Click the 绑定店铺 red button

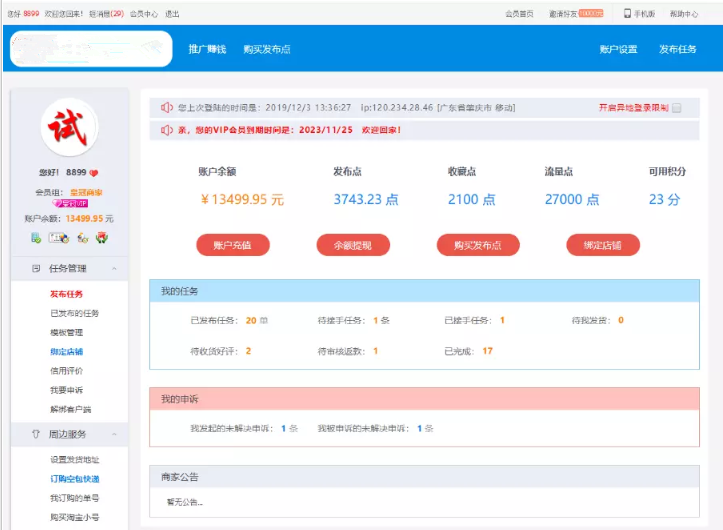603,245
